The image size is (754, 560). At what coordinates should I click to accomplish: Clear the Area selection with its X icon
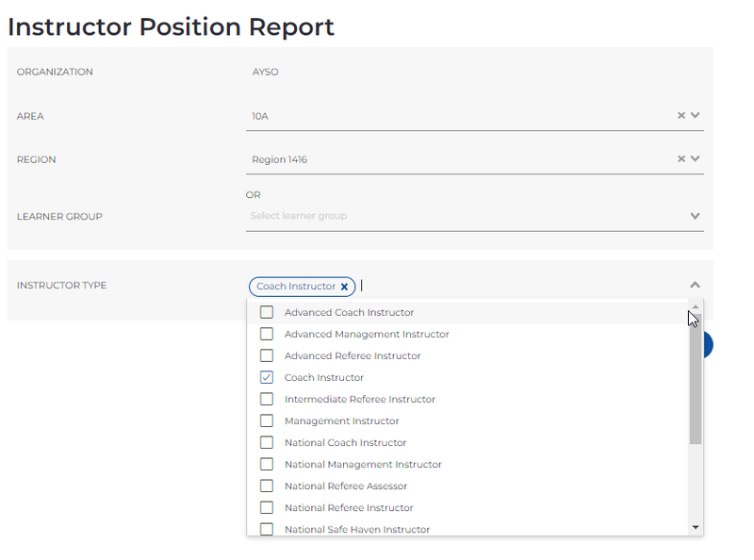point(680,115)
